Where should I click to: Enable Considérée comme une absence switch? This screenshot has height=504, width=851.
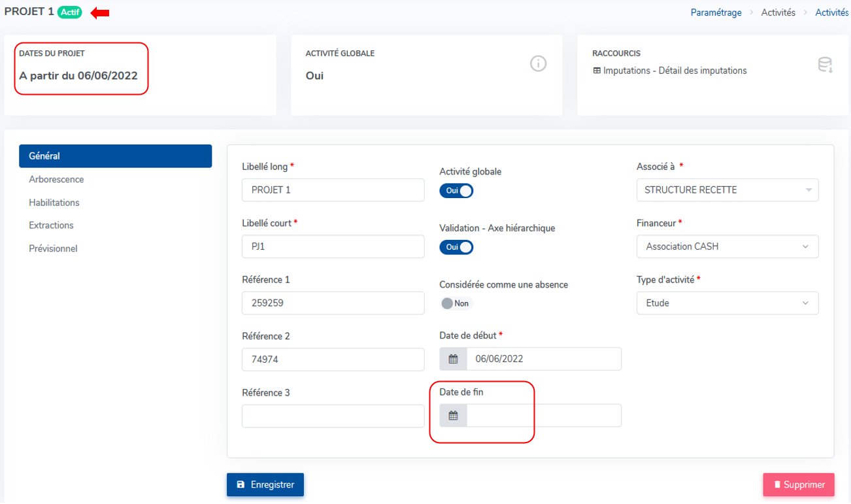pyautogui.click(x=456, y=303)
